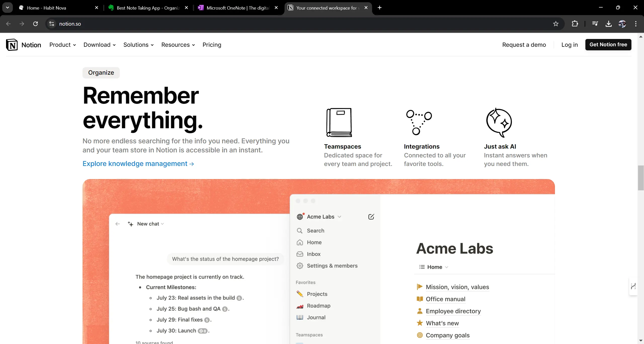644x344 pixels.
Task: Click the back arrow in the chat panel
Action: point(117,224)
